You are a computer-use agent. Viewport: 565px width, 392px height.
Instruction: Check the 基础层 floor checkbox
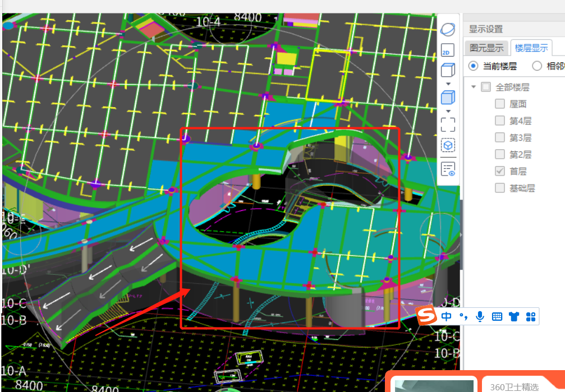tap(500, 188)
